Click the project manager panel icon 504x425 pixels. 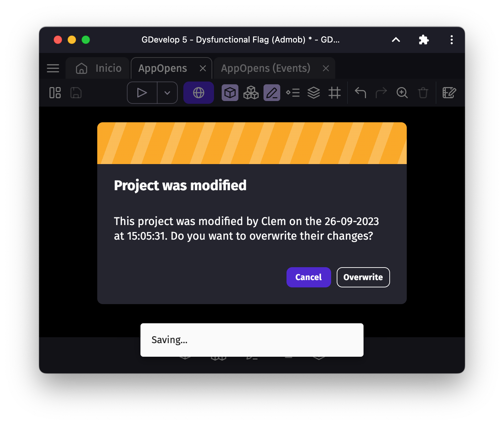click(x=55, y=93)
